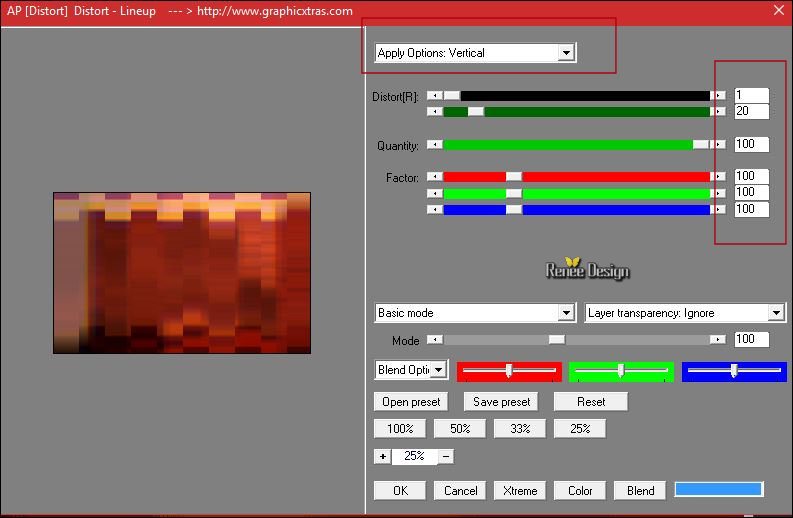793x518 pixels.
Task: Open the Basic mode dropdown
Action: tap(475, 313)
